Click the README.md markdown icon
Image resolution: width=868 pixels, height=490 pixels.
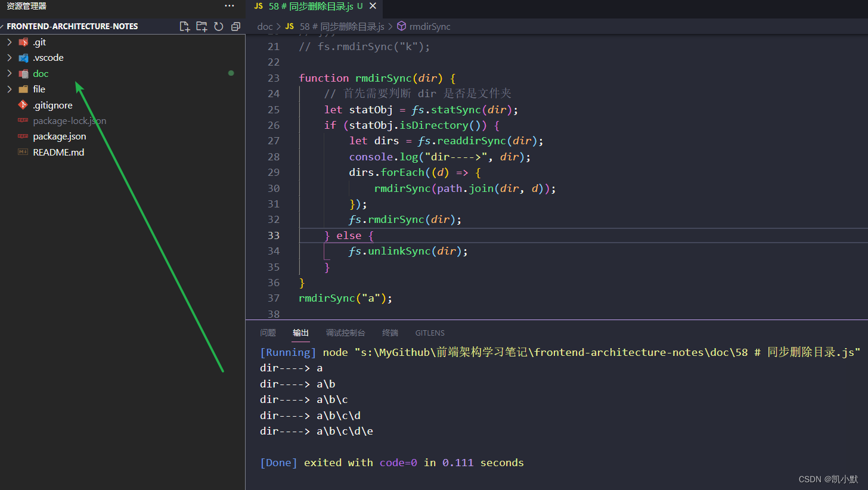23,152
